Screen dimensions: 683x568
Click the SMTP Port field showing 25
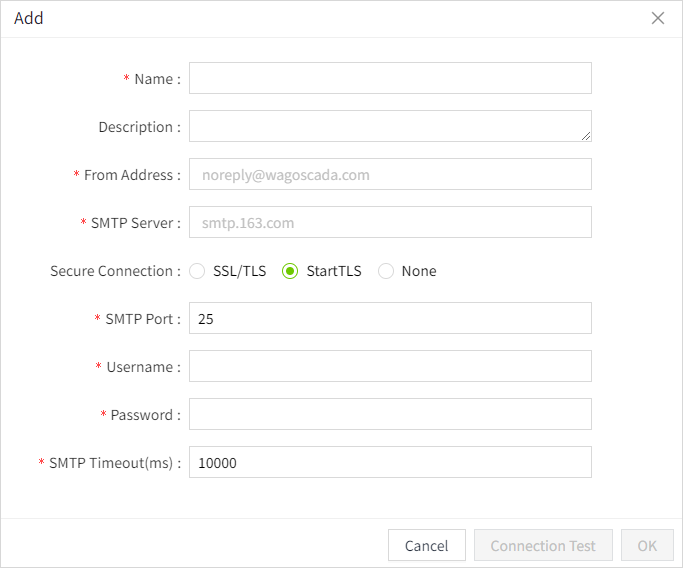tap(390, 318)
